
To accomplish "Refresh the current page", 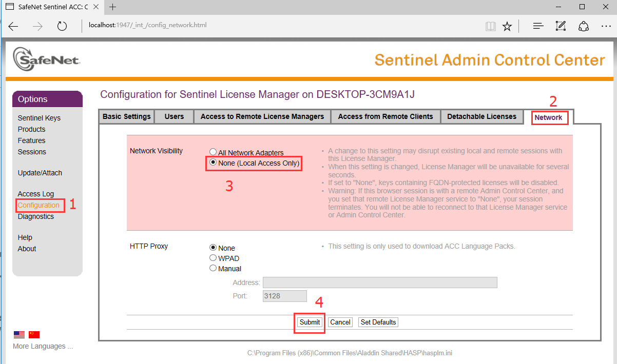I will click(62, 26).
